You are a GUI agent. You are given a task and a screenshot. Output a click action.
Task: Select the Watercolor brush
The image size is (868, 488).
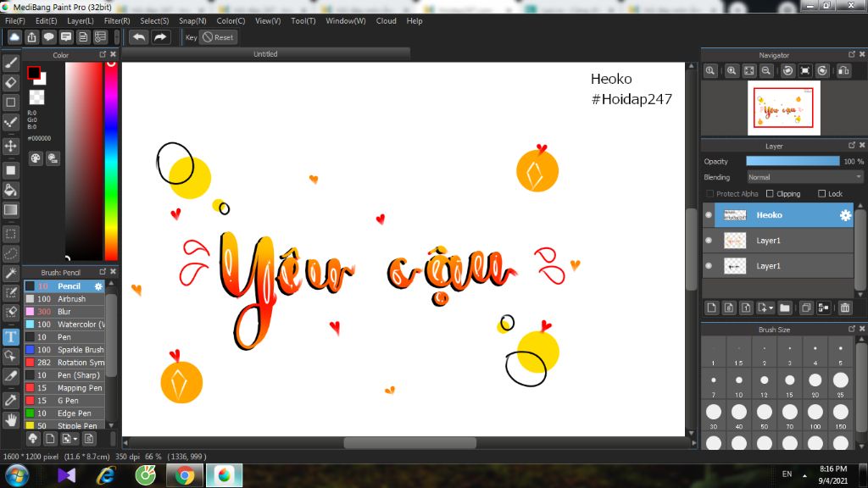click(64, 324)
